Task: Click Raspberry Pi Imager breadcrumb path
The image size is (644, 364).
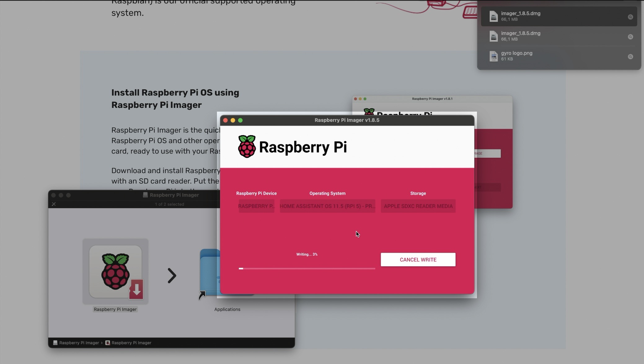Action: (x=79, y=342)
